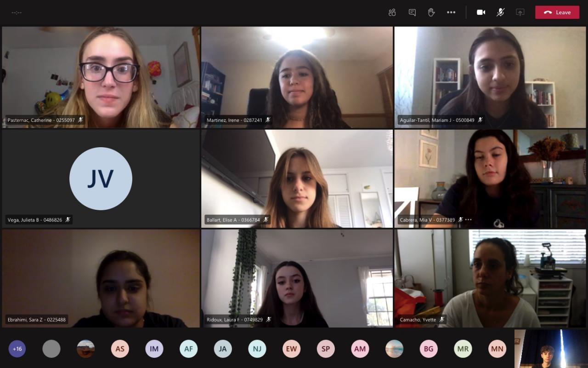588x368 pixels.
Task: Unmute the microphone in the top toolbar
Action: coord(500,12)
